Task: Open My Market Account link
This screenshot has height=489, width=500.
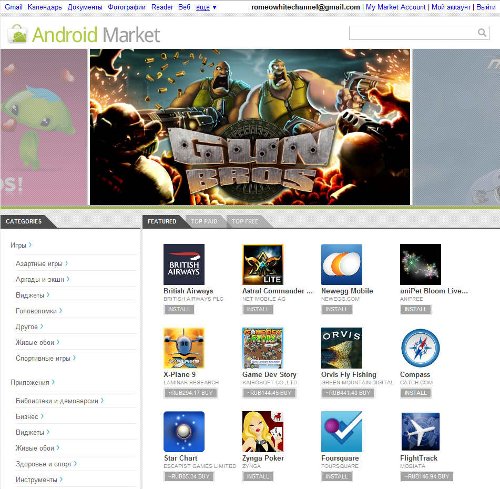Action: click(x=395, y=7)
